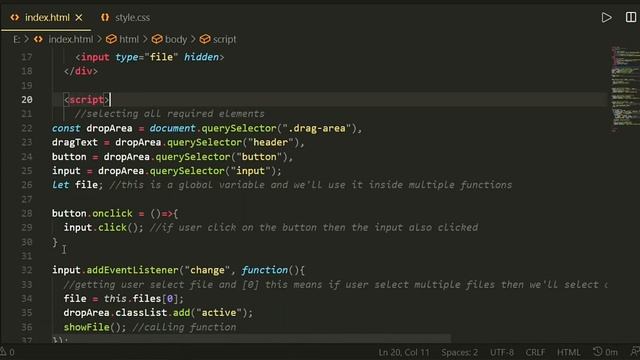640x360 pixels.
Task: Change the UTF-8 encoding setting
Action: click(502, 352)
